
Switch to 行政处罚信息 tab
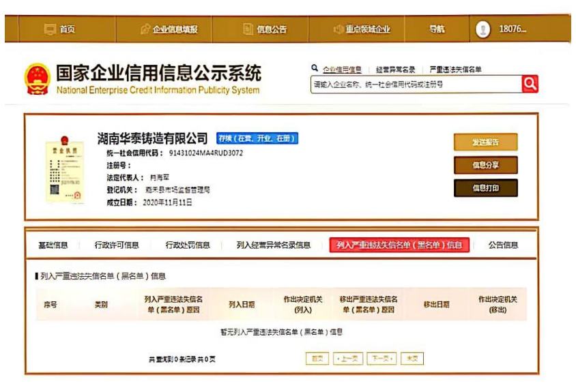pyautogui.click(x=188, y=245)
